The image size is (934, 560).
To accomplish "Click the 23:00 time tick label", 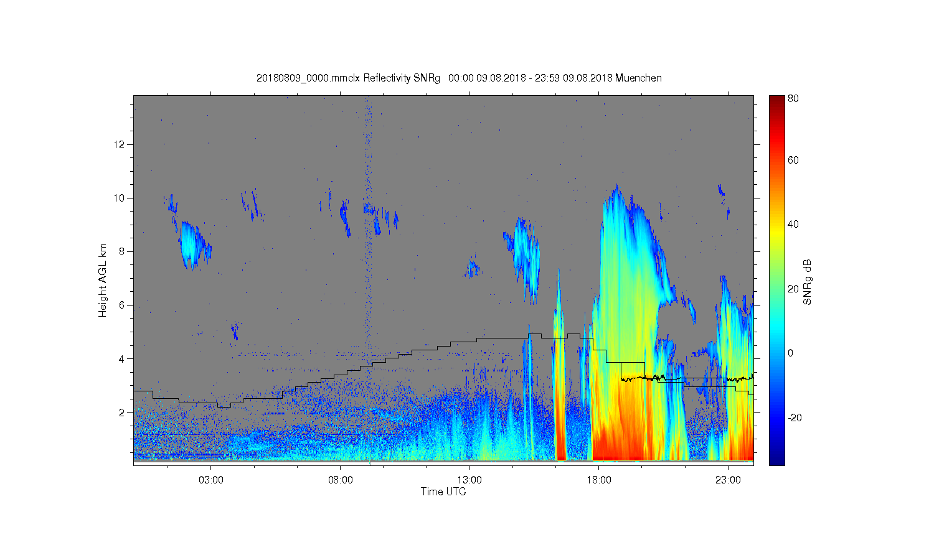I will (x=728, y=480).
